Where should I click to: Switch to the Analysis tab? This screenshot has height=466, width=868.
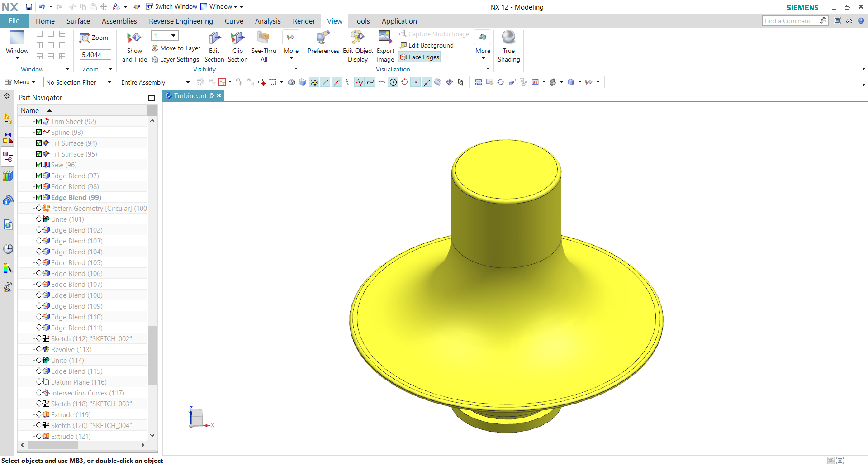click(x=268, y=21)
